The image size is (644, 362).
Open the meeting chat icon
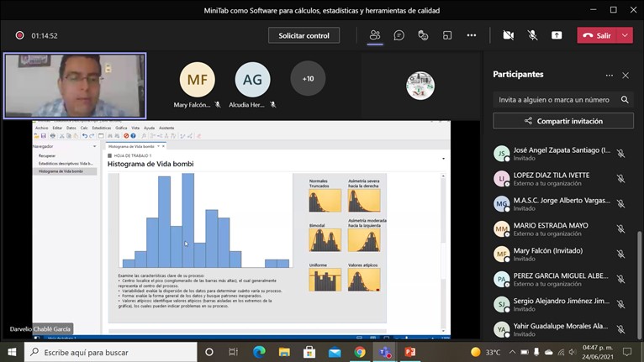coord(399,35)
